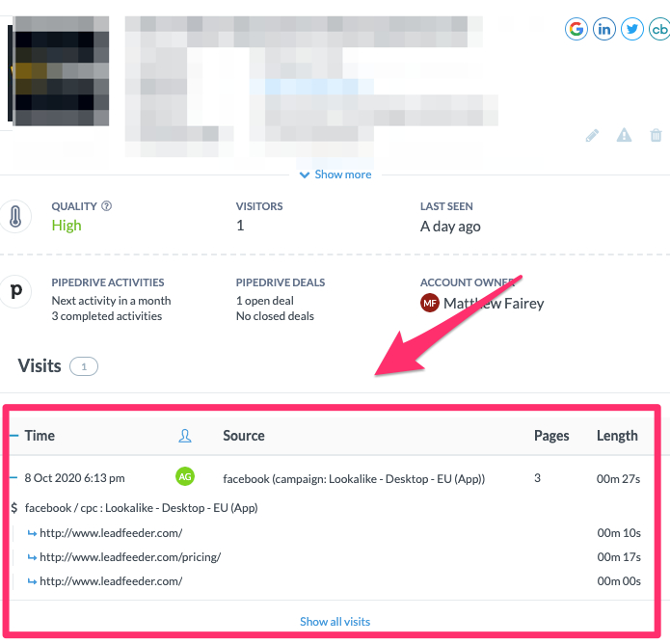Image resolution: width=670 pixels, height=644 pixels.
Task: Expand company details with Show more
Action: pyautogui.click(x=335, y=174)
